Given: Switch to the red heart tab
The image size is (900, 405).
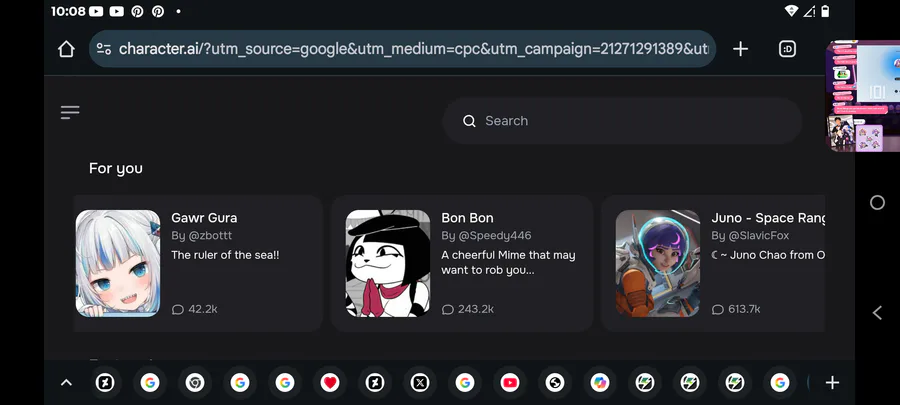Looking at the screenshot, I should coord(330,383).
